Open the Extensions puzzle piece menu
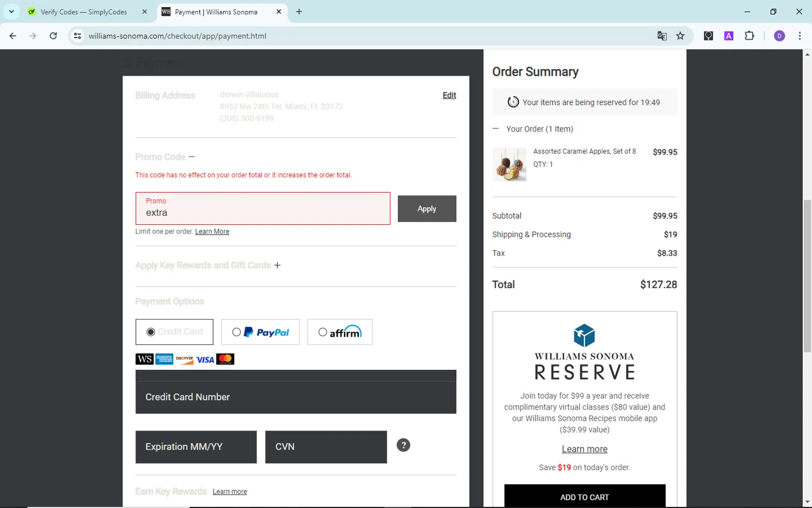The width and height of the screenshot is (812, 508). pos(749,36)
